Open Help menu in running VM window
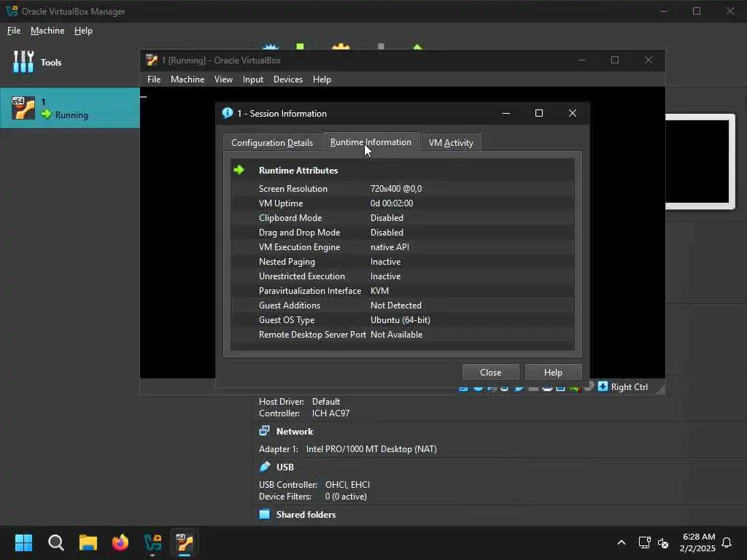Viewport: 747px width, 560px height. (x=322, y=79)
